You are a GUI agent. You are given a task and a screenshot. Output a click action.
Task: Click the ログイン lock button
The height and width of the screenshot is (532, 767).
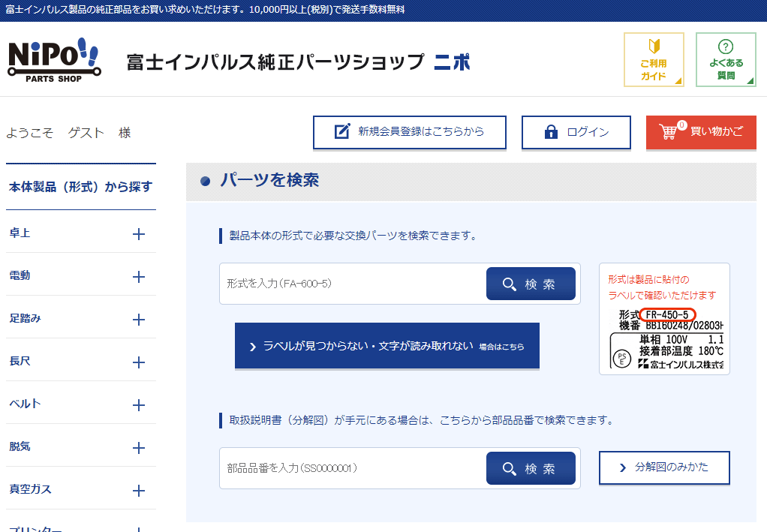point(576,132)
